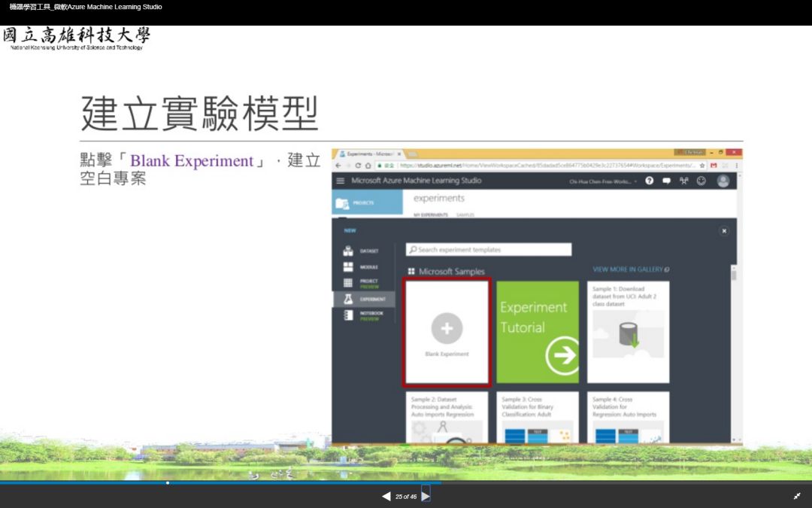Open the hamburger menu in Azure ML Studio
The height and width of the screenshot is (508, 812).
tap(341, 181)
